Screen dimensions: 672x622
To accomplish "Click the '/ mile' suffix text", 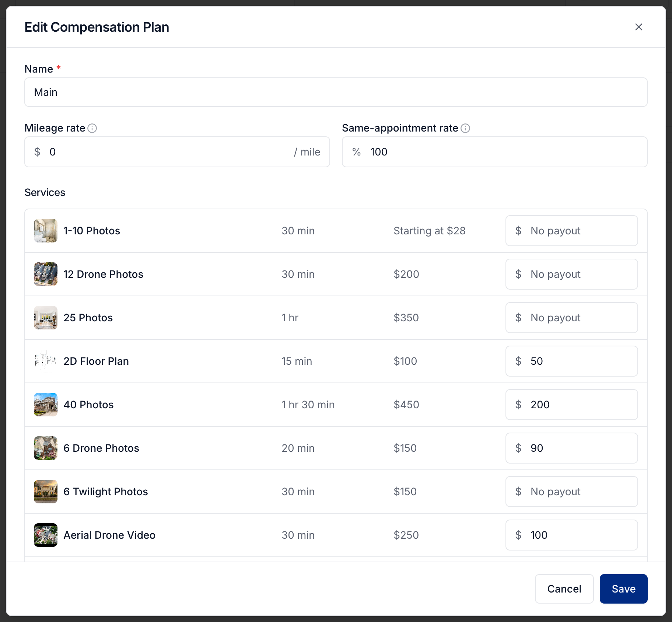I will 307,152.
